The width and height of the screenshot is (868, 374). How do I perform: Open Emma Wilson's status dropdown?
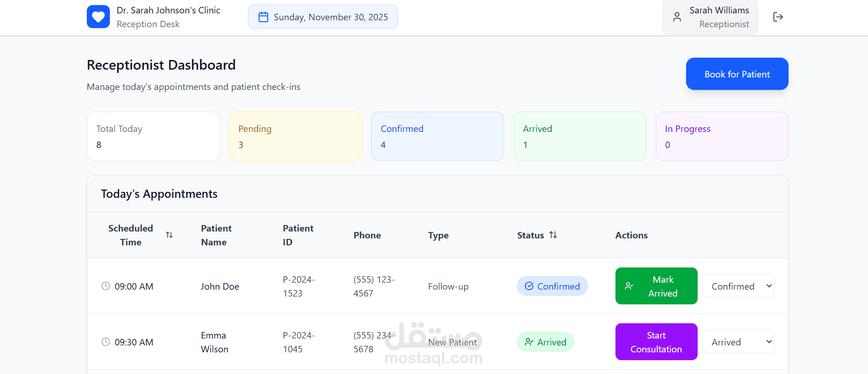tap(738, 342)
